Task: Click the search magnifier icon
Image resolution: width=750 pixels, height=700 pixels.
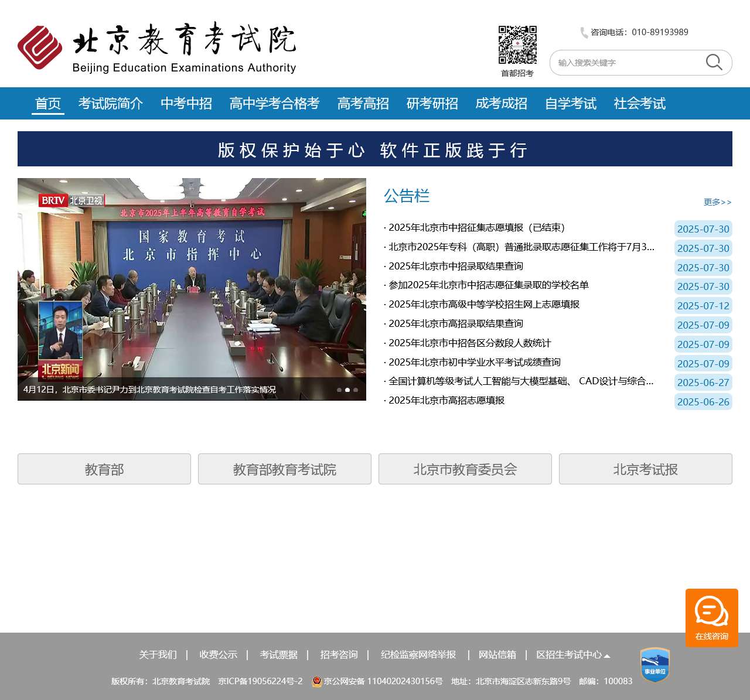Action: coord(714,62)
